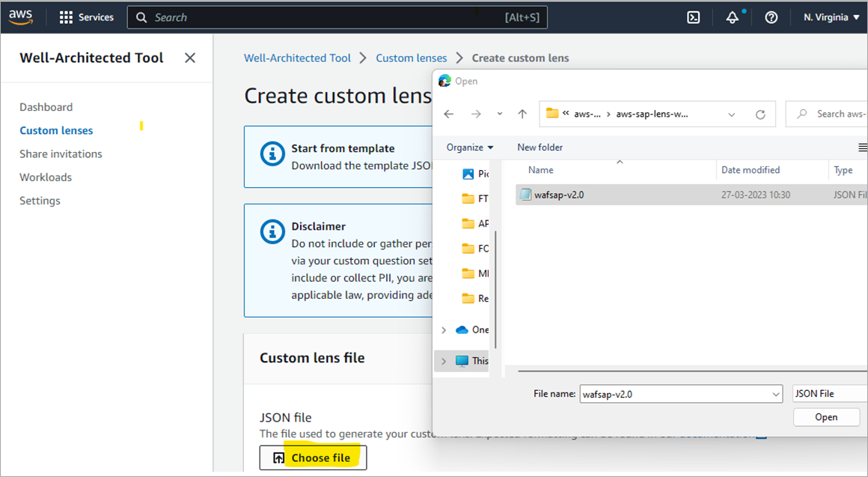Open the help question mark icon
The height and width of the screenshot is (477, 868).
pos(771,17)
